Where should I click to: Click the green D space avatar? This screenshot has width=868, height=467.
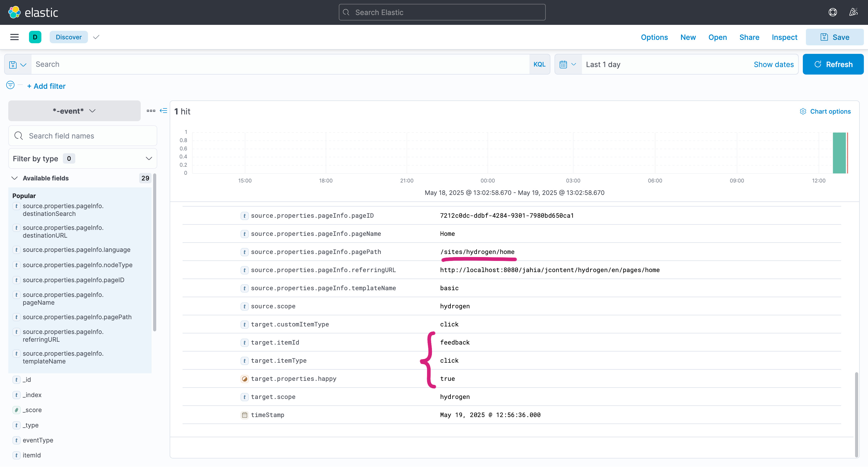point(35,37)
